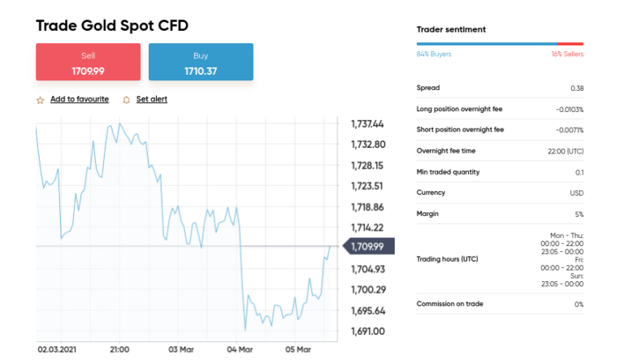Click the star icon beside Add to favourite

pyautogui.click(x=40, y=100)
